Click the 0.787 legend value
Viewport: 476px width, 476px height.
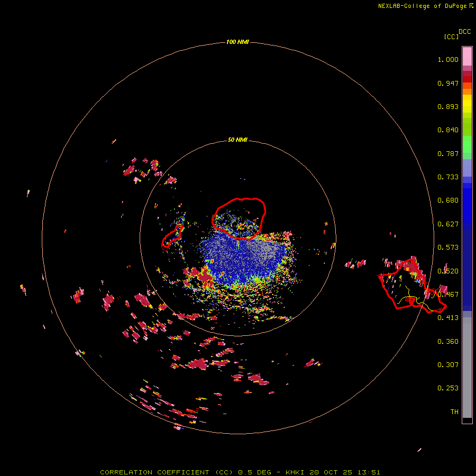pyautogui.click(x=448, y=153)
